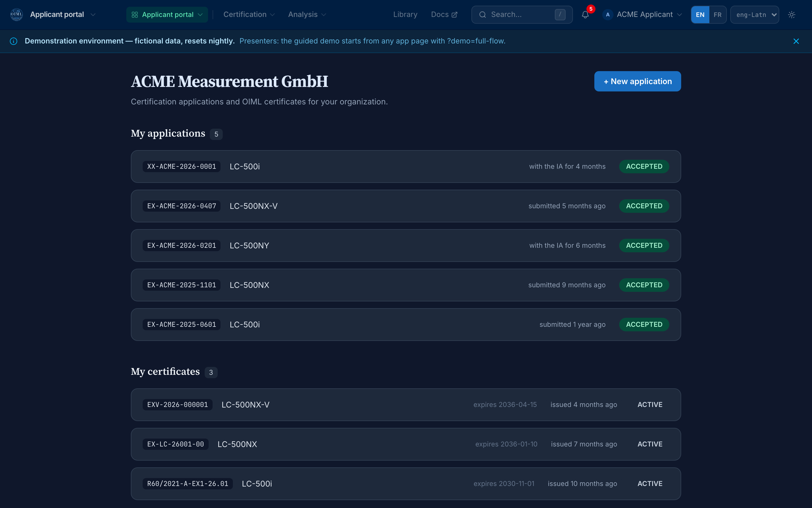Open certificate EX-LC-26001-00

pos(406,444)
